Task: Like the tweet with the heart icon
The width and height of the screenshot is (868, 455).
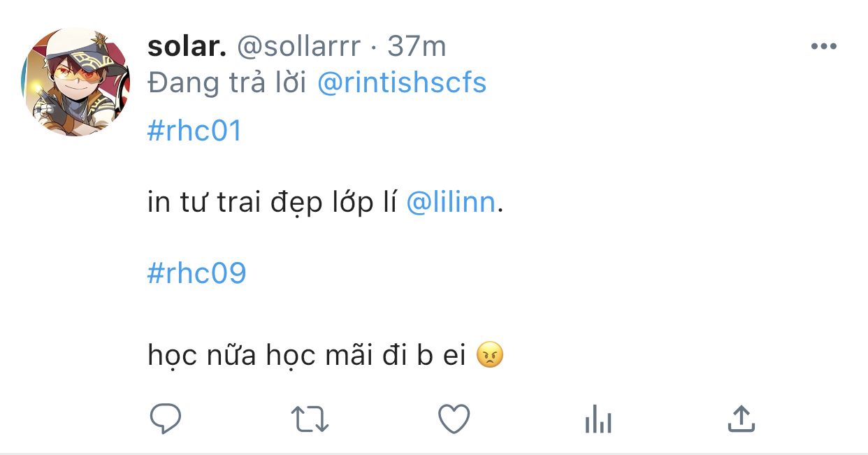Action: 454,419
